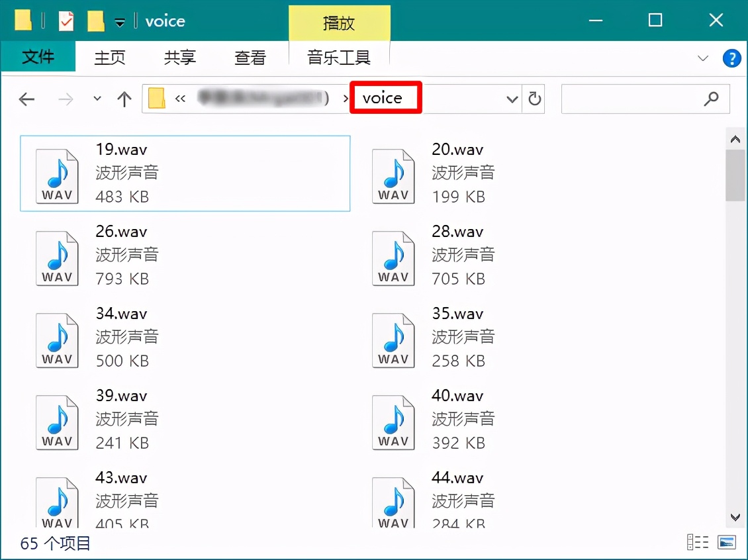This screenshot has height=560, width=748.
Task: Click the Refresh icon beside the address bar
Action: point(534,98)
